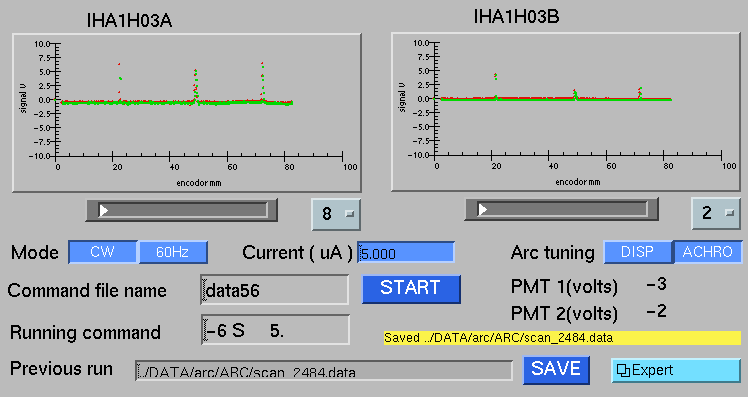
Task: Click the IHA1H03A slider track
Action: point(182,210)
